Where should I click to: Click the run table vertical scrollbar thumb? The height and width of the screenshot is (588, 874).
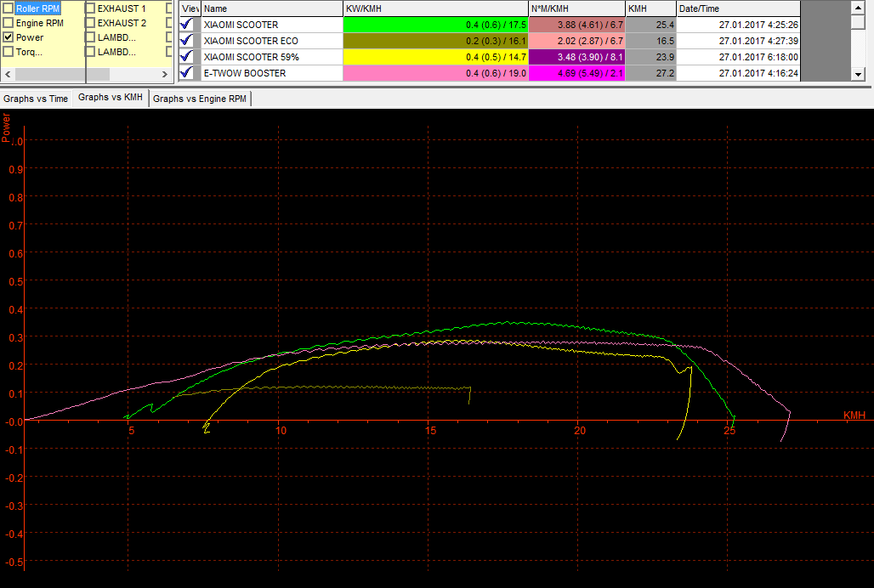(858, 22)
